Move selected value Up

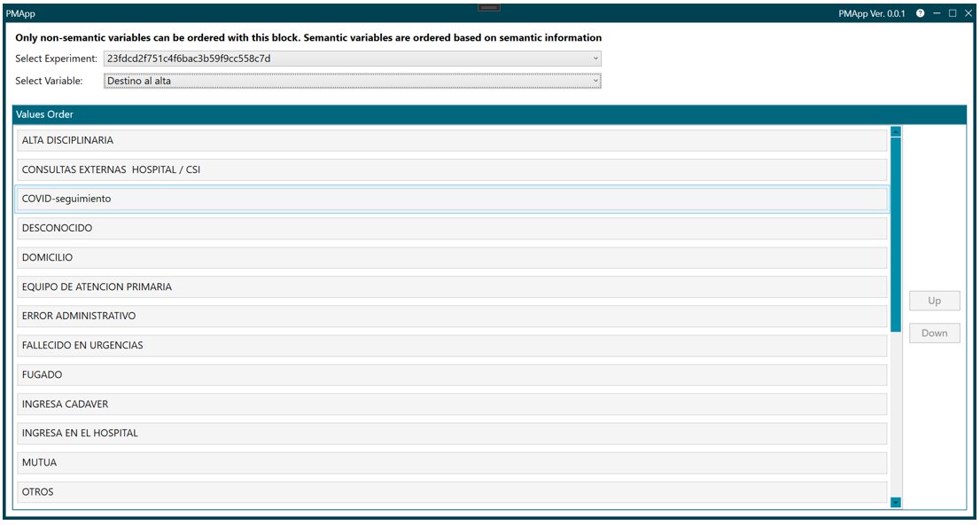coord(935,301)
